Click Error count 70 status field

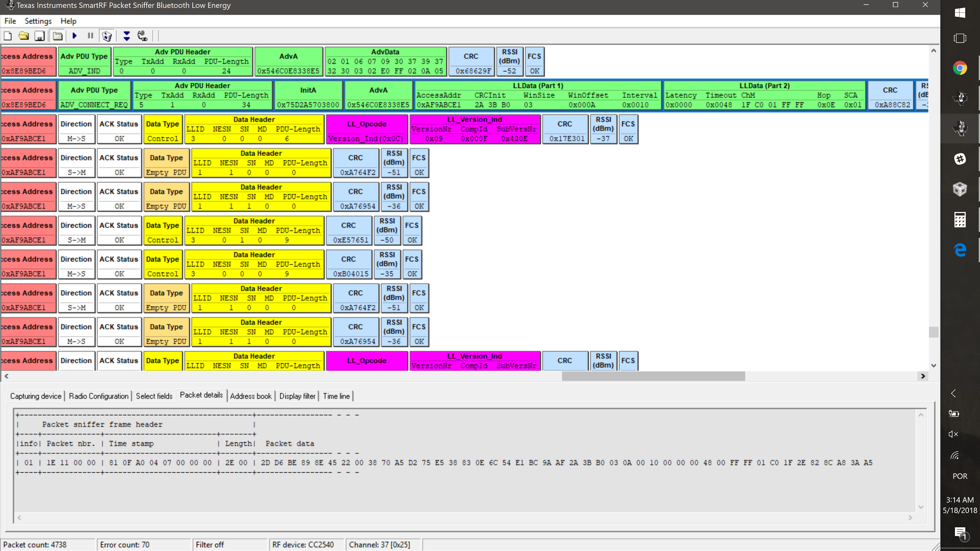pyautogui.click(x=144, y=545)
